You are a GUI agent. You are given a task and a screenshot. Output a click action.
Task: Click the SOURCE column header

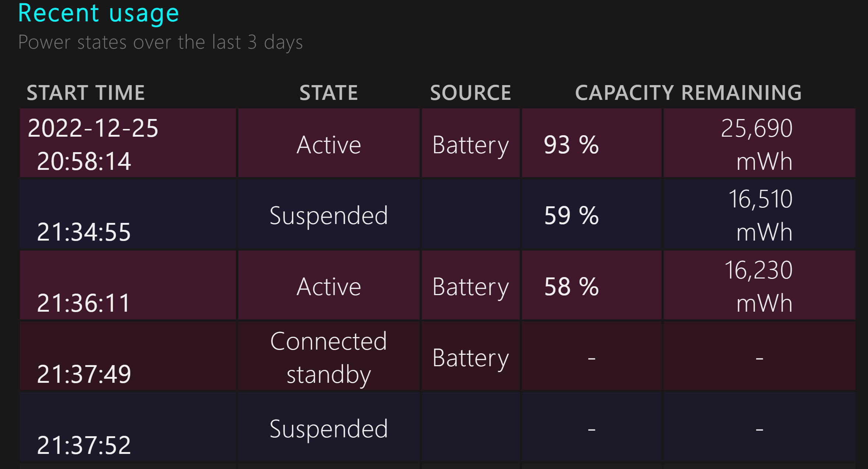(x=471, y=92)
